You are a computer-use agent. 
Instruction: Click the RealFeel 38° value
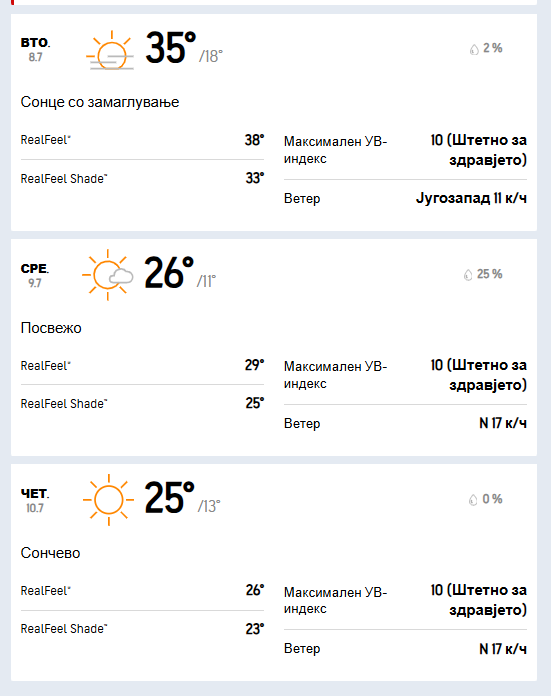pos(254,140)
